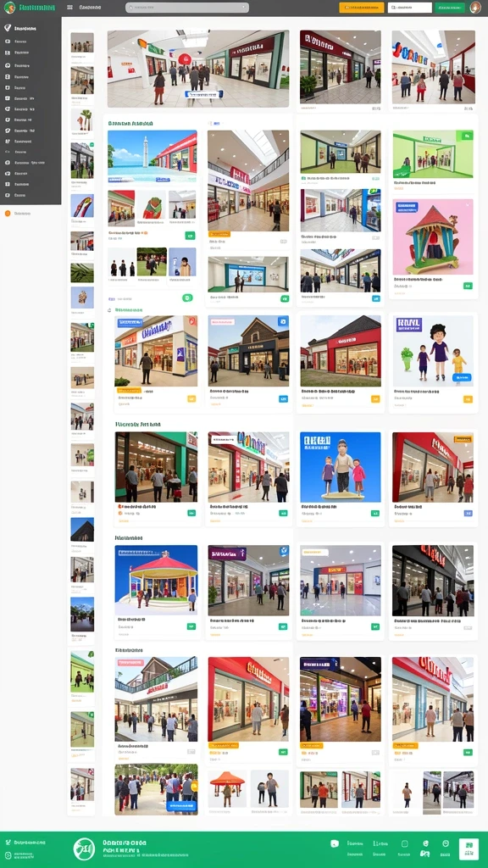
Task: Click the orange circle icon below the sidebar
Action: click(8, 213)
